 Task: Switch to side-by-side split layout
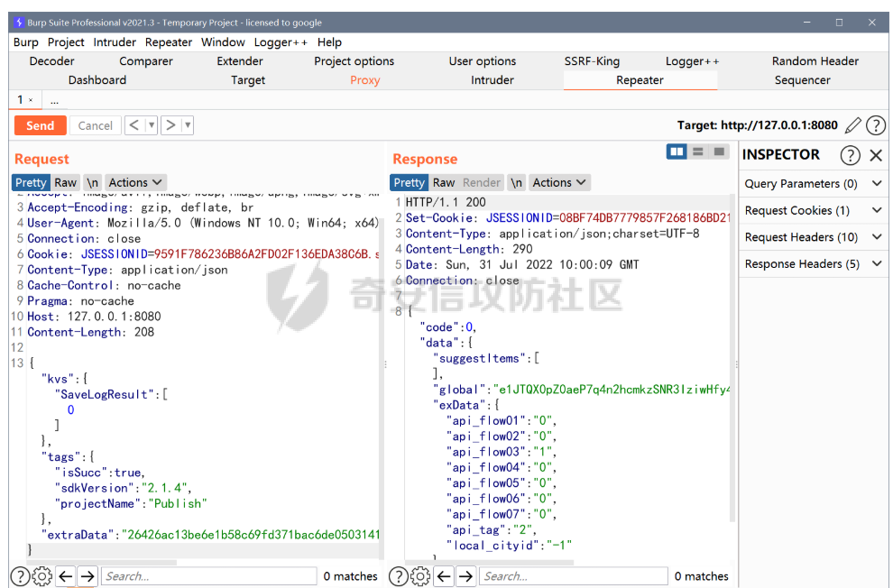tap(677, 152)
